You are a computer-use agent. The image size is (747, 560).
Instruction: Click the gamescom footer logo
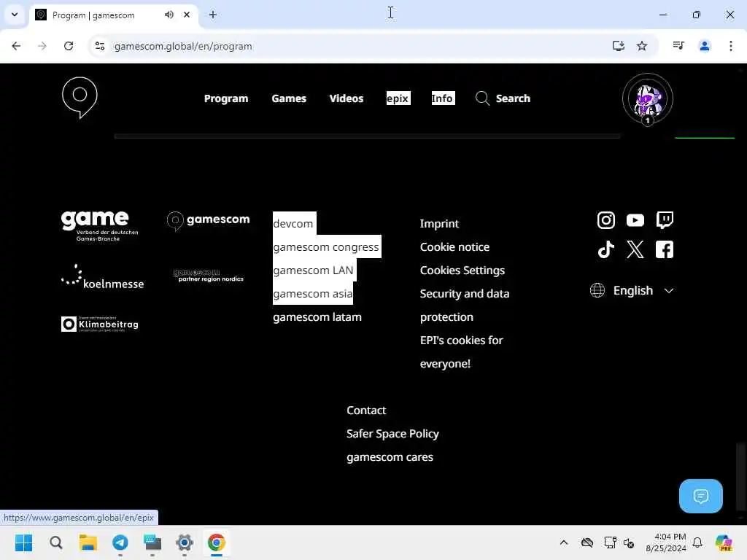pos(208,220)
